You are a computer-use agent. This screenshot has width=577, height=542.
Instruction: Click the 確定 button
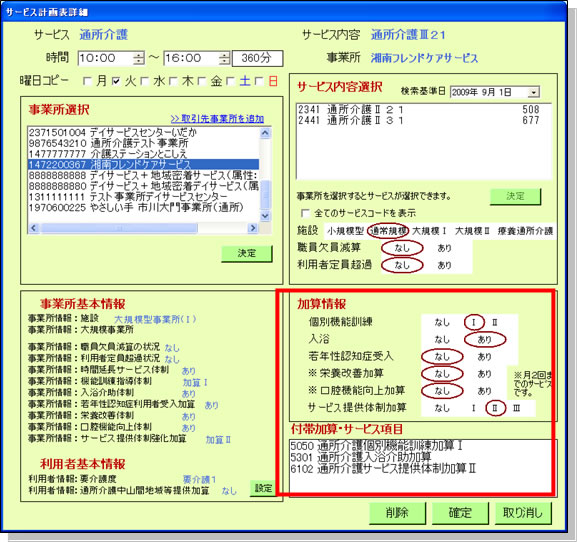pos(460,513)
